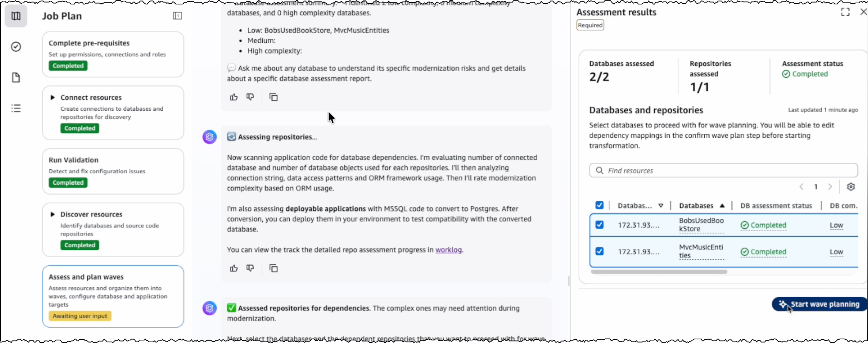Give thumbs down on the assessment summary response
This screenshot has width=868, height=343.
point(250,97)
